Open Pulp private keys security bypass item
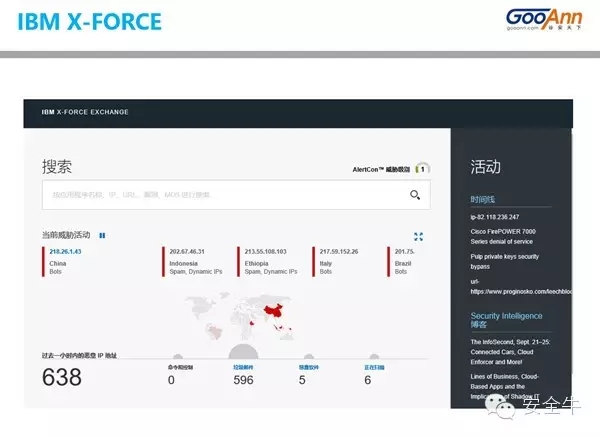The width and height of the screenshot is (600, 437). [504, 261]
